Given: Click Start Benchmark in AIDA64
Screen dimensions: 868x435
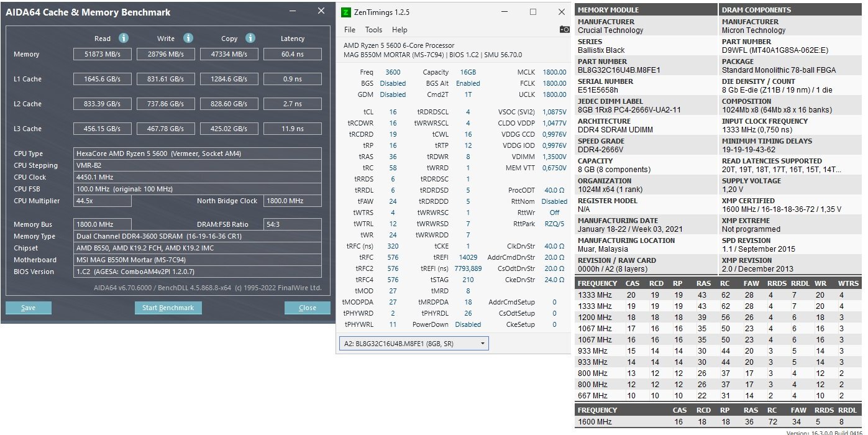Looking at the screenshot, I should point(168,308).
